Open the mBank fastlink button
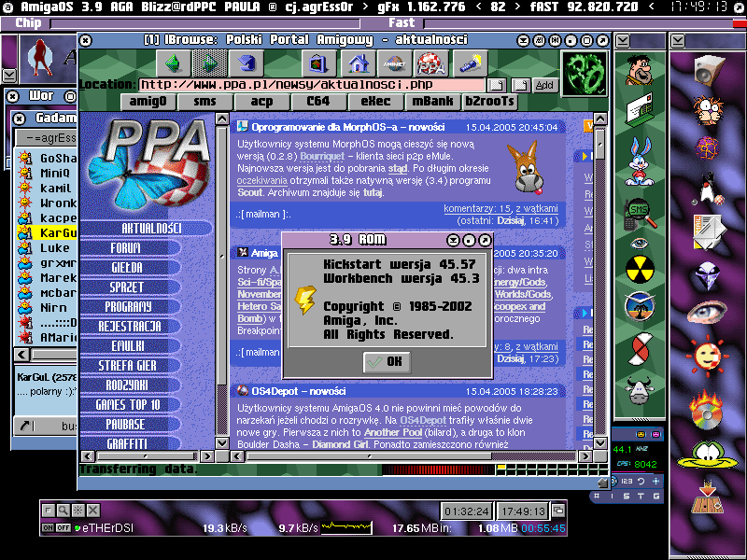This screenshot has width=747, height=560. point(432,102)
